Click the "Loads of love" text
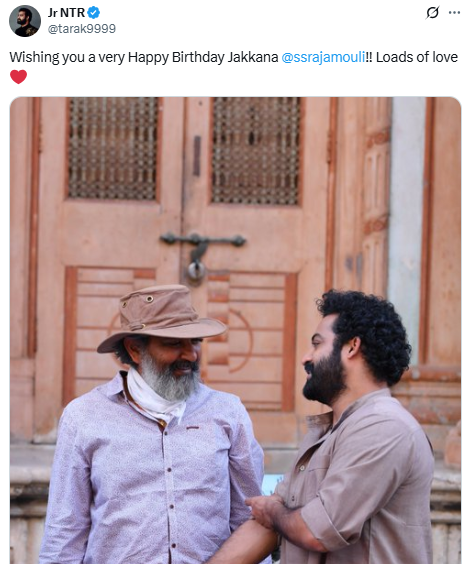This screenshot has width=471, height=564. (417, 57)
